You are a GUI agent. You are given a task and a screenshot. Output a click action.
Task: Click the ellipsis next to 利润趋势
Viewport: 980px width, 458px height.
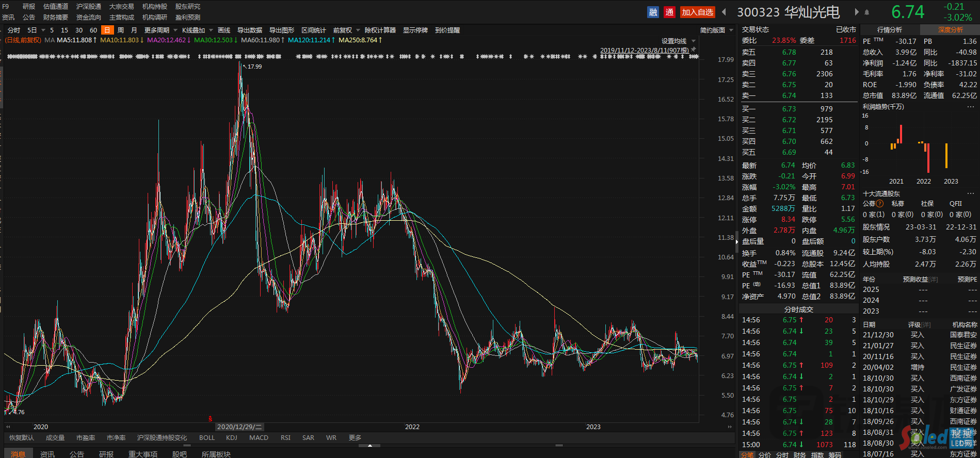[971, 107]
